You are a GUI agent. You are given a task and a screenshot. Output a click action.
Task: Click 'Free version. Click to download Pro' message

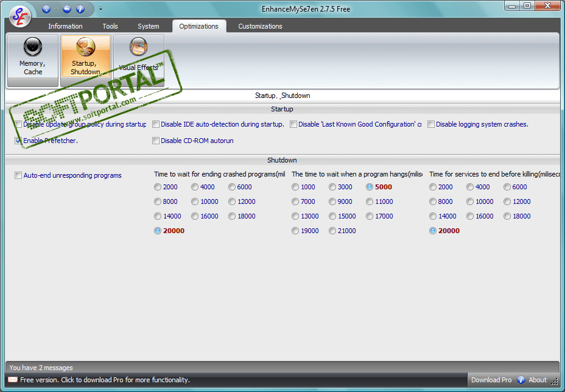[x=105, y=380]
